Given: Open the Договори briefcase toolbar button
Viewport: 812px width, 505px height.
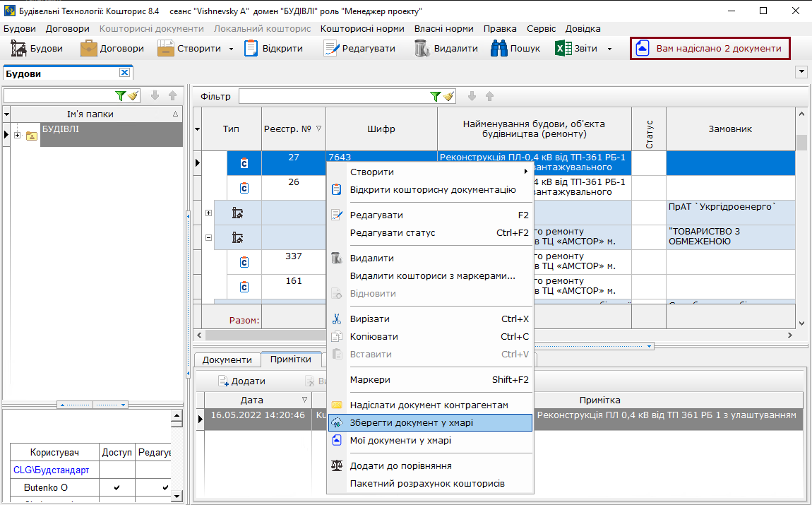Looking at the screenshot, I should pyautogui.click(x=112, y=48).
